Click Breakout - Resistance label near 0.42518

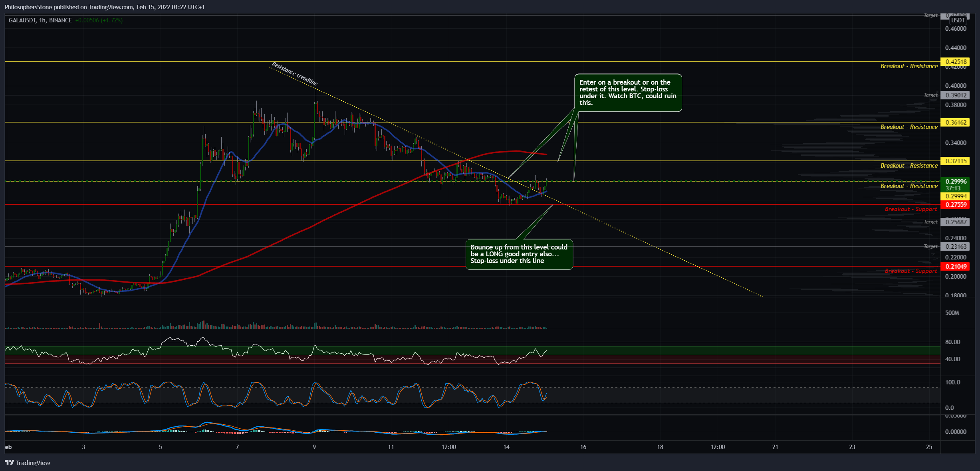point(909,66)
